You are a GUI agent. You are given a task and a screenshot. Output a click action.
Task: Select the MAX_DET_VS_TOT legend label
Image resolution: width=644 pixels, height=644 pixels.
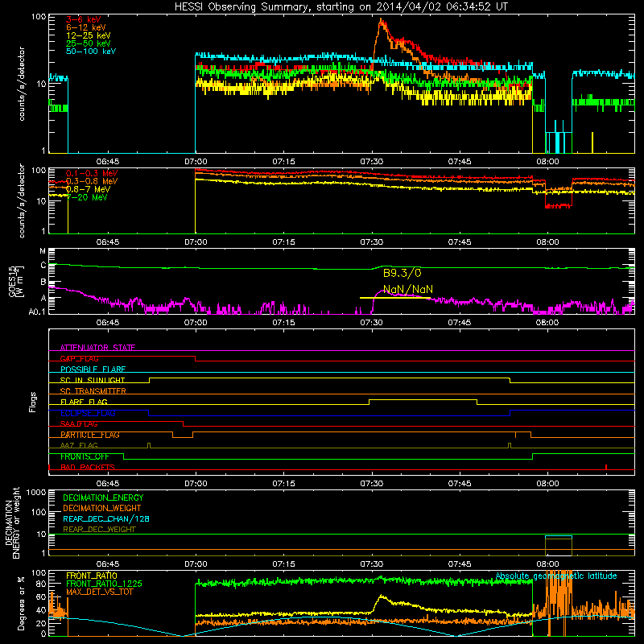pyautogui.click(x=100, y=592)
